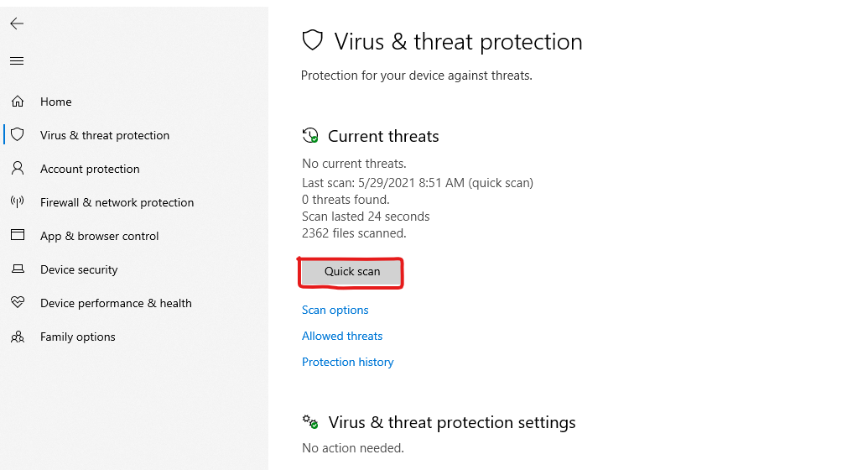Click the back arrow icon
The image size is (868, 470).
(x=17, y=23)
